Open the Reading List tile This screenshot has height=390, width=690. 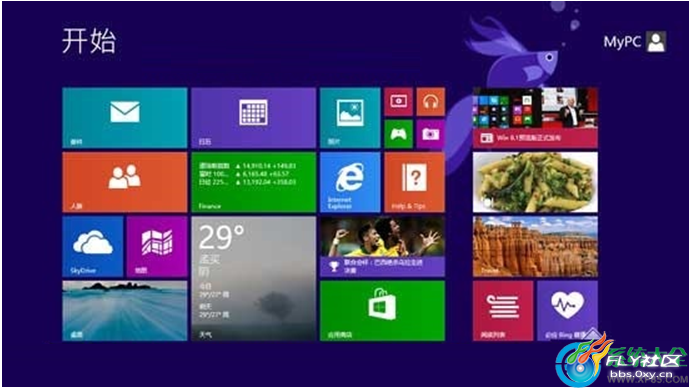(503, 311)
